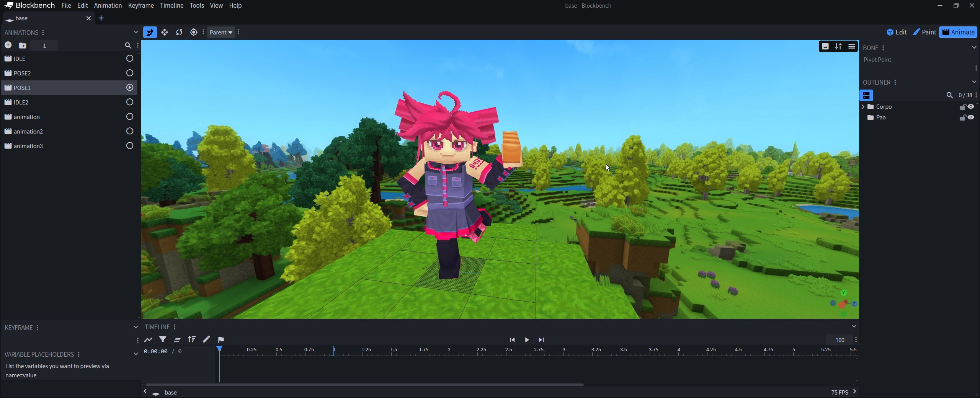This screenshot has height=398, width=980.
Task: Click the timeline speed value field
Action: coord(840,340)
